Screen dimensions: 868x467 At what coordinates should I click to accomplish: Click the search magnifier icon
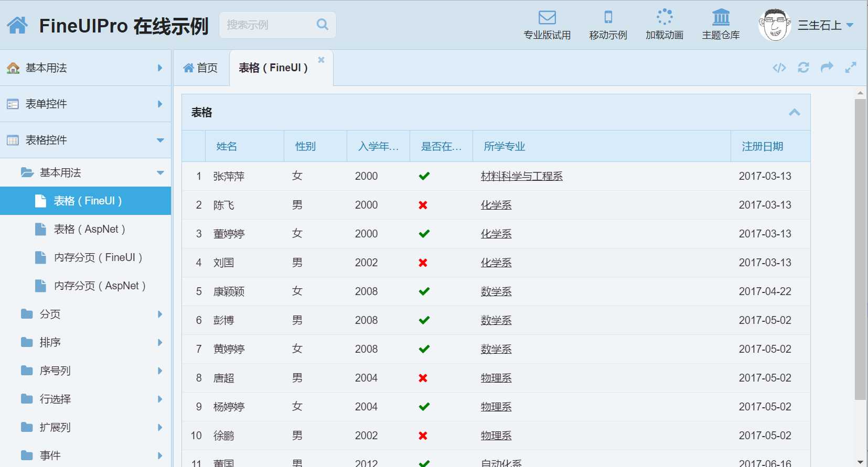point(323,24)
